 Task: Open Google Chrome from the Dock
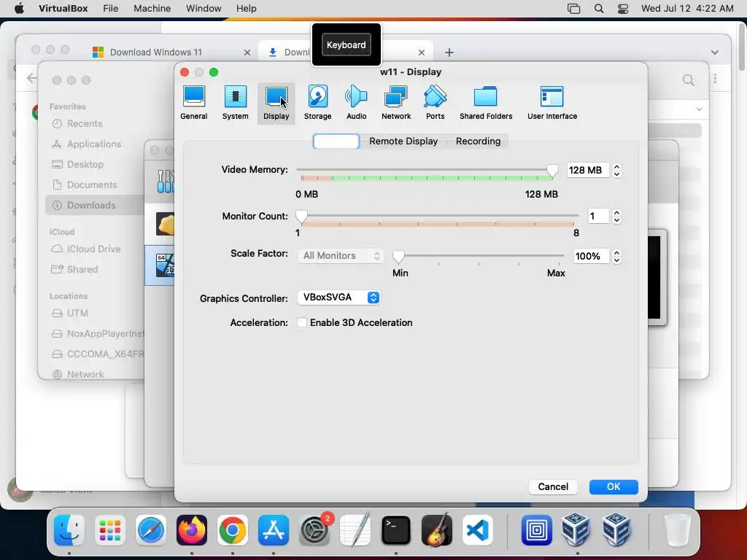[233, 530]
